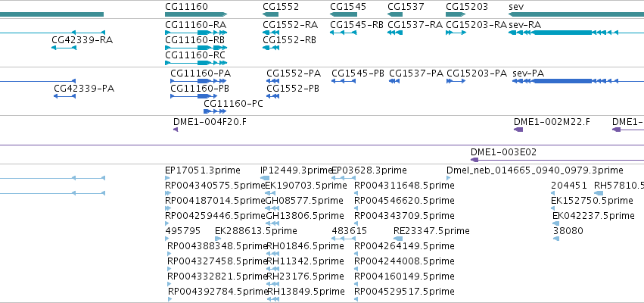This screenshot has width=644, height=303.
Task: Select EST RP004259446.5prime
Action: [167, 223]
